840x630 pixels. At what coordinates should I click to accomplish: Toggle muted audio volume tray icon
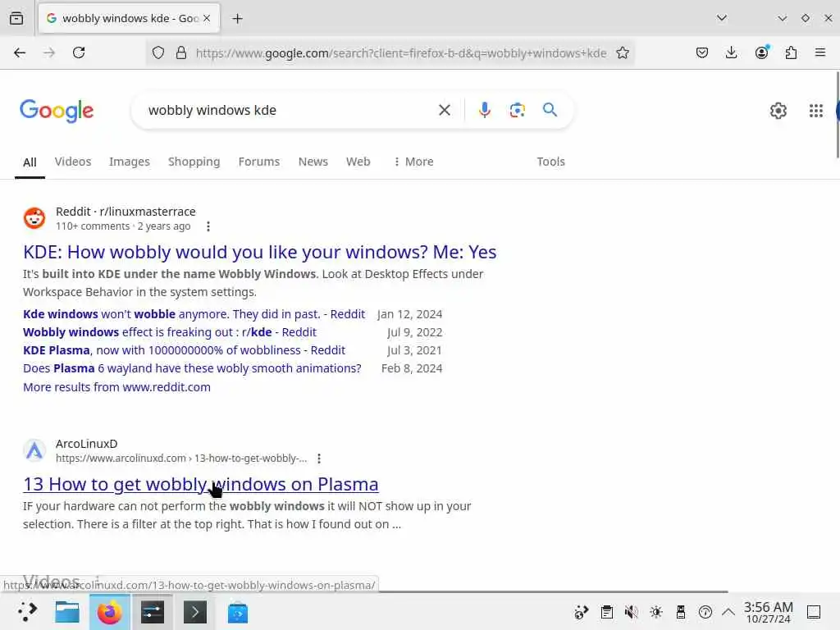tap(631, 612)
